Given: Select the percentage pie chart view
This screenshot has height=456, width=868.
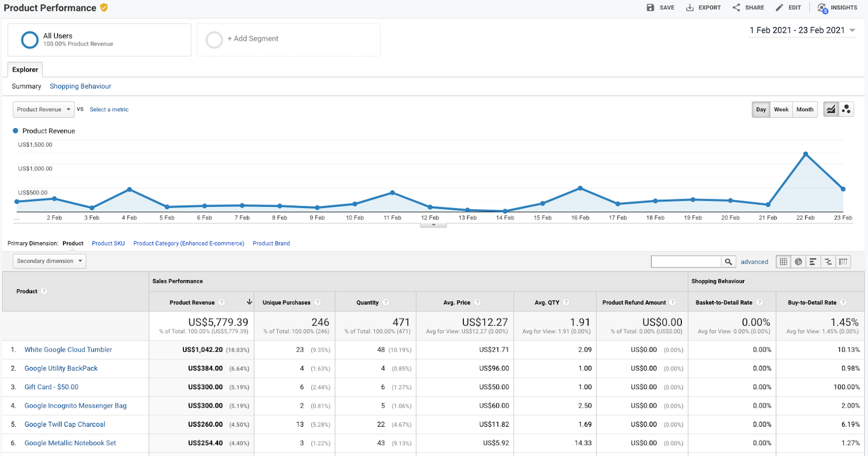Looking at the screenshot, I should pos(799,262).
